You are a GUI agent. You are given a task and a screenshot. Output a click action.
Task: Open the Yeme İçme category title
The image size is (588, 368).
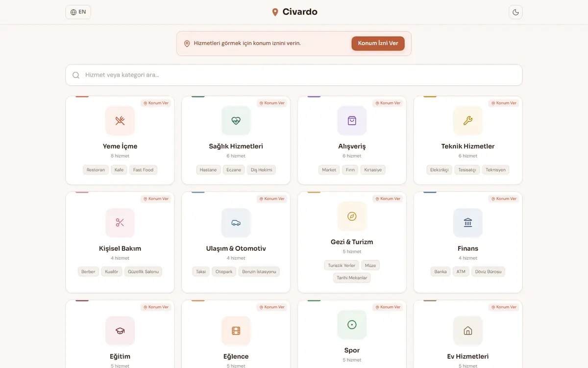pyautogui.click(x=120, y=146)
